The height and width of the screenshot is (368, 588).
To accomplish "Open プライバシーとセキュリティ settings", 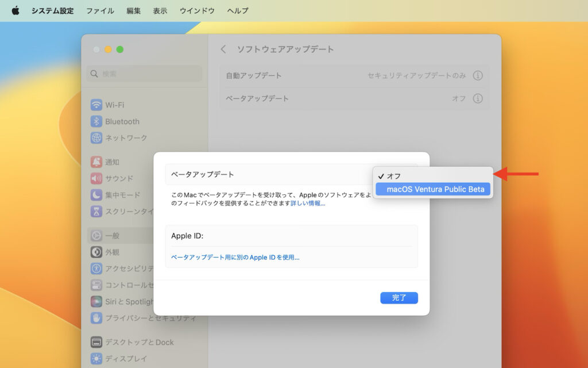I will (x=141, y=318).
